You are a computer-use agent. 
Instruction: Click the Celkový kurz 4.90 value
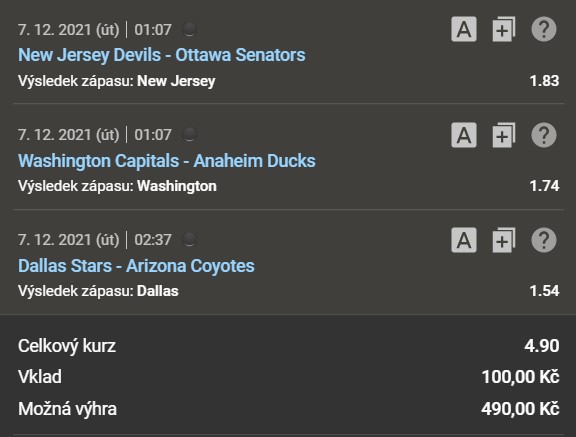(x=542, y=346)
